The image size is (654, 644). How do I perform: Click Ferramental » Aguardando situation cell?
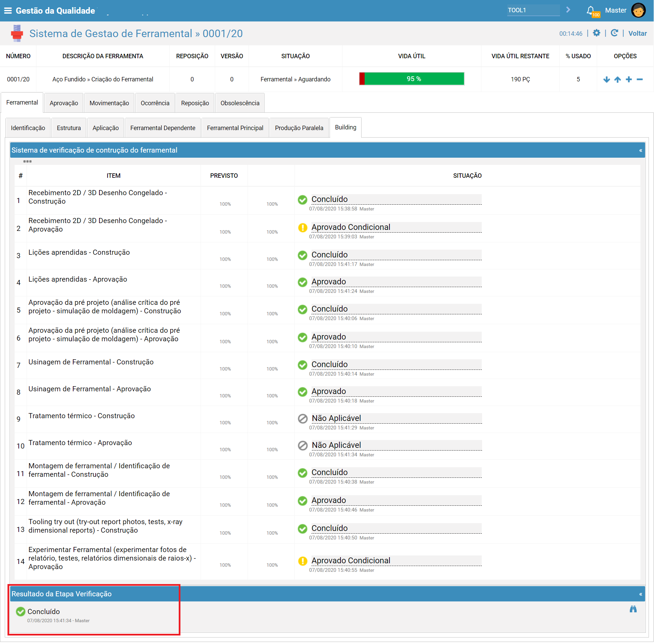pos(296,79)
